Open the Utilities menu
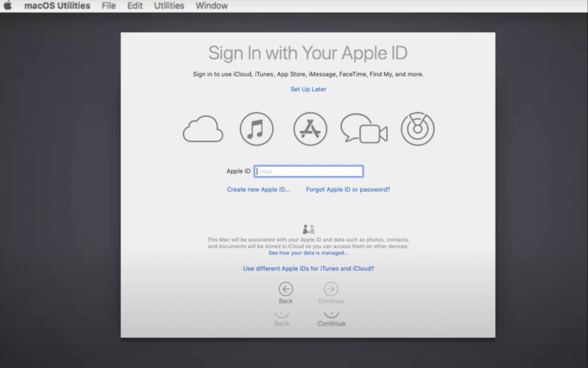Viewport: 588px width, 368px height. 169,6
